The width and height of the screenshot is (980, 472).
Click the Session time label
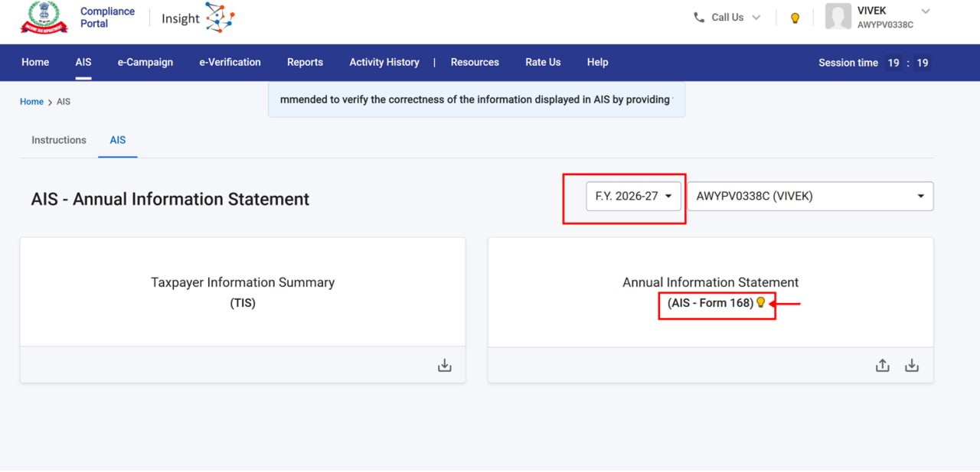[848, 63]
